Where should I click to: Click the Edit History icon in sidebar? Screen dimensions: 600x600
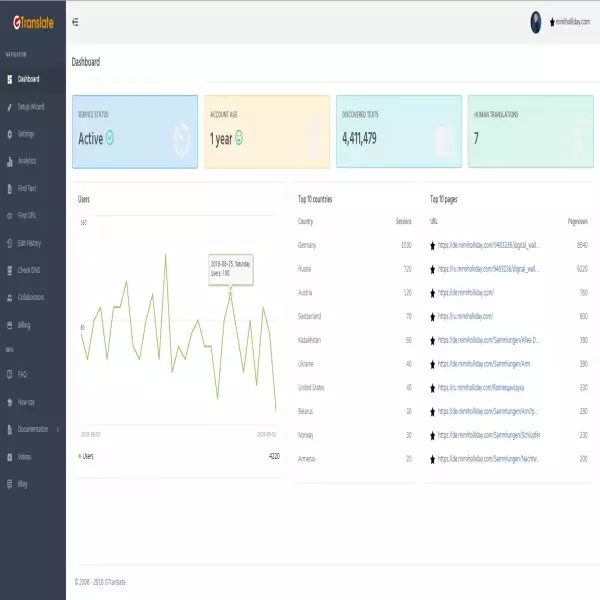[x=9, y=243]
